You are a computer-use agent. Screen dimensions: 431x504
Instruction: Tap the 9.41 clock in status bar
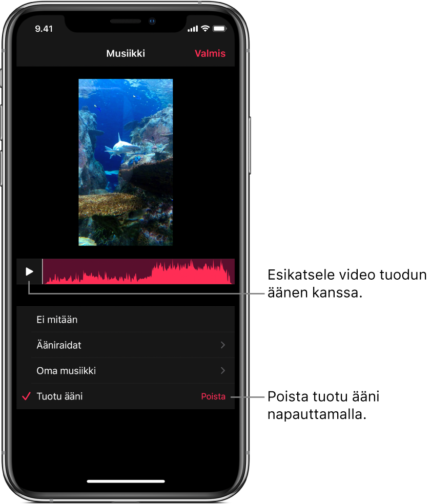click(44, 29)
